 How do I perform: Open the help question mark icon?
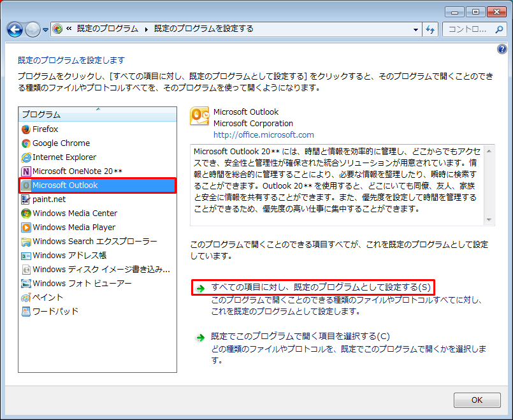502,49
